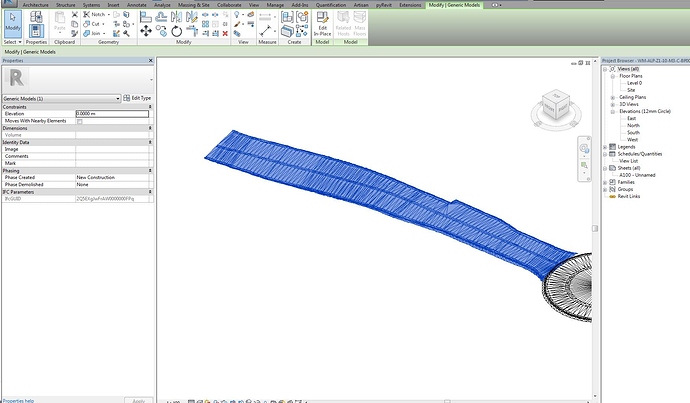Click the Match Type Properties icon
690x403 pixels.
(74, 33)
